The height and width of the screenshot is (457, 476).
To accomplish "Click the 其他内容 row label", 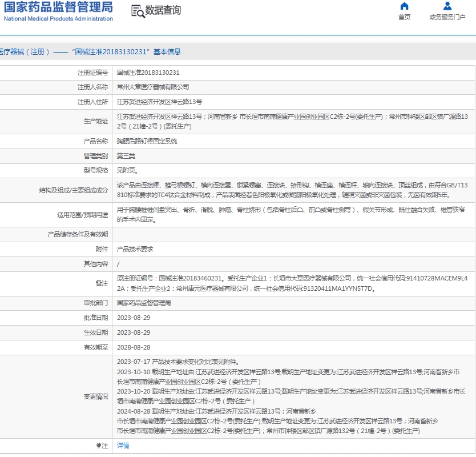I will [96, 264].
